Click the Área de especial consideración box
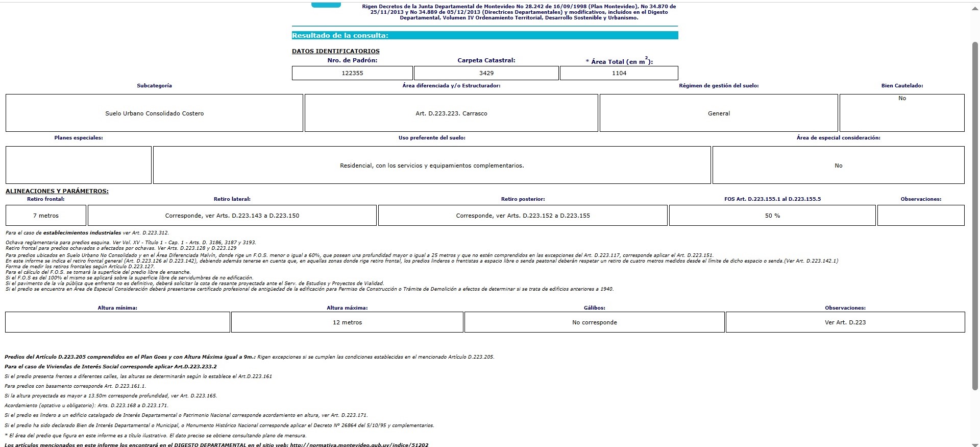The width and height of the screenshot is (980, 447). click(x=838, y=165)
